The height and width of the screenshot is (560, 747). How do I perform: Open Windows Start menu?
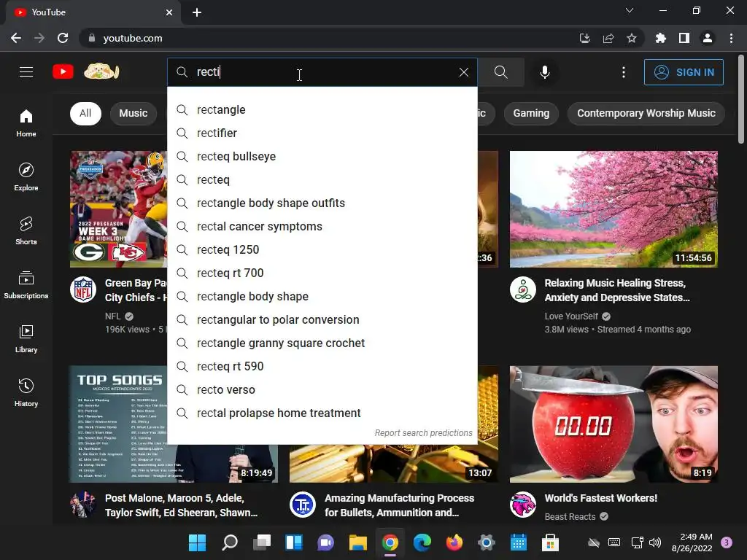(x=197, y=542)
